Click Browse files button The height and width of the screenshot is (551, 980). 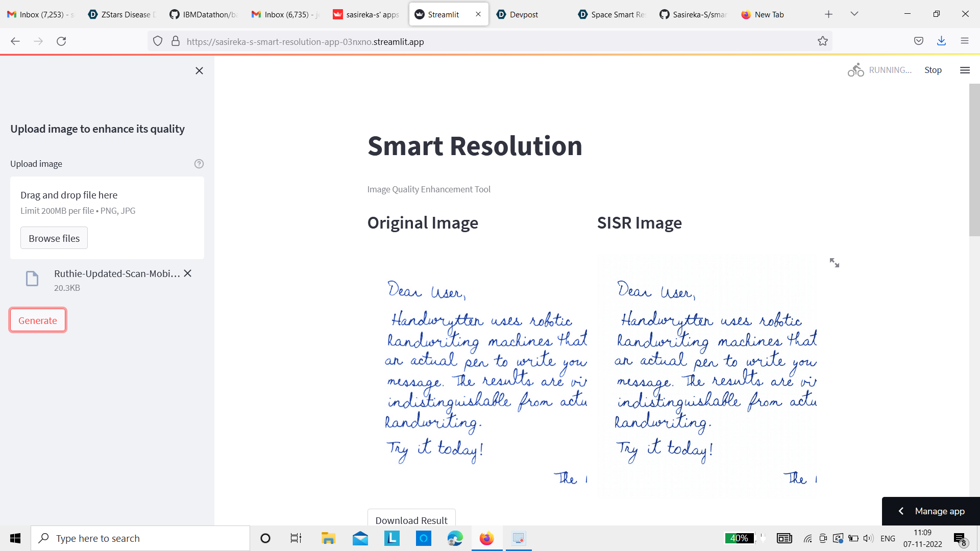tap(54, 238)
